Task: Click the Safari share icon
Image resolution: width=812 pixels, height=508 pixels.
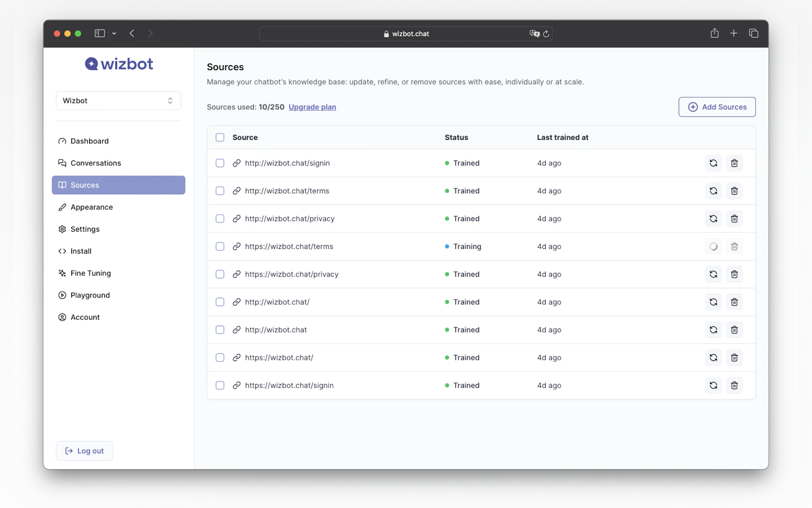Action: 714,33
